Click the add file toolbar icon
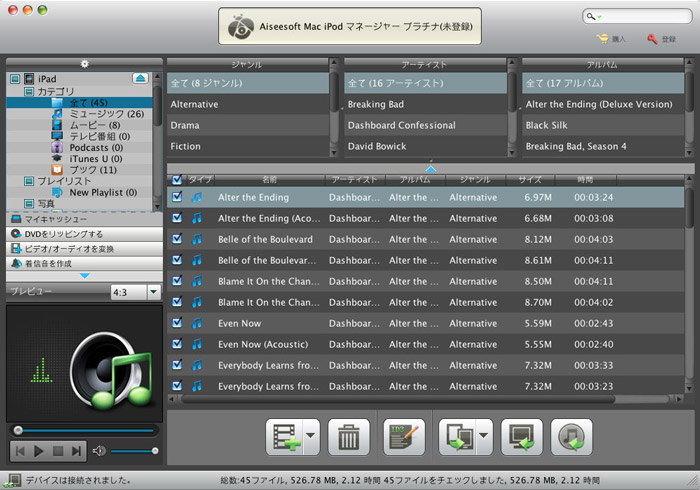 coord(285,437)
